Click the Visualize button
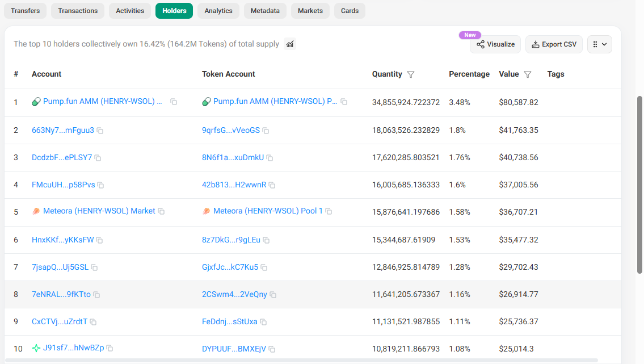The height and width of the screenshot is (364, 644). pos(495,44)
